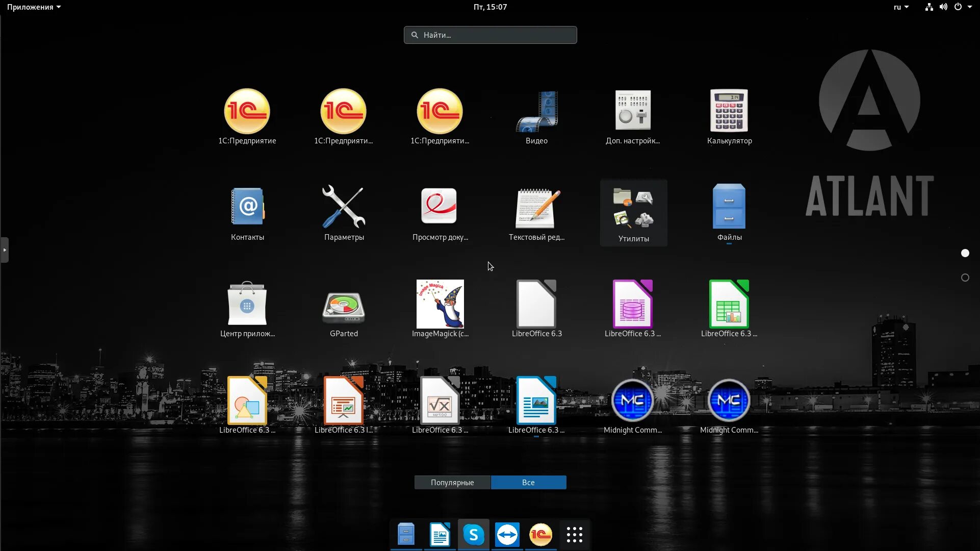Open the Files cabinet icon in the dock

click(x=406, y=535)
